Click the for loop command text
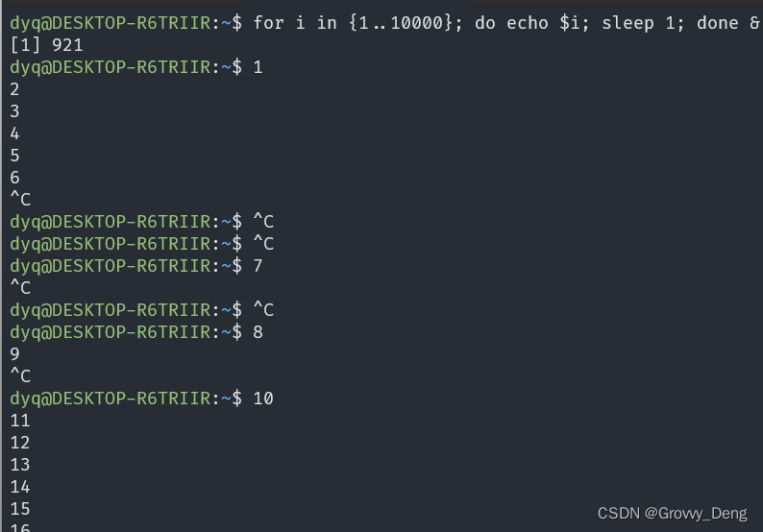 tap(506, 23)
